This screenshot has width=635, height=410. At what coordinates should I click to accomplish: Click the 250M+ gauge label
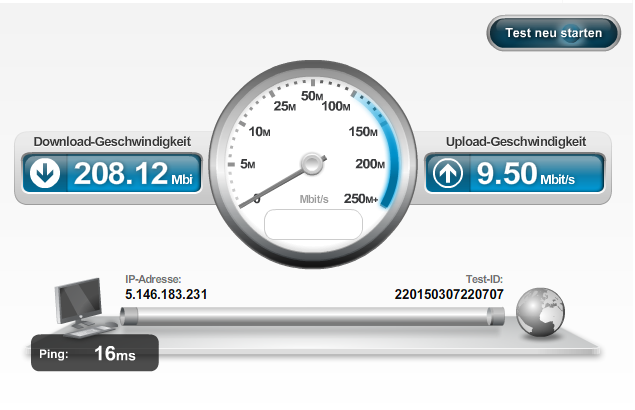(361, 199)
